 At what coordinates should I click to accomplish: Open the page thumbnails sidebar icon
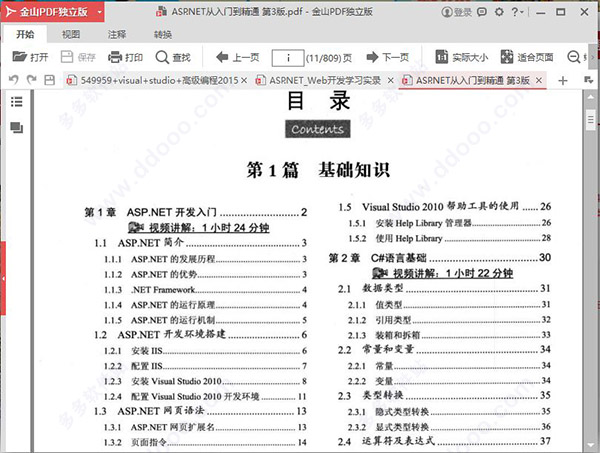(16, 127)
